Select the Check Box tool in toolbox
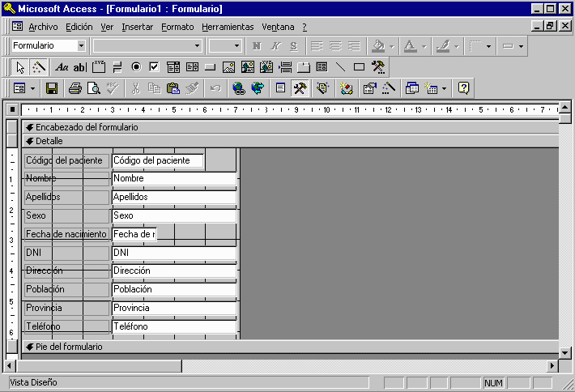Screen dimensions: 575x392 [155, 67]
